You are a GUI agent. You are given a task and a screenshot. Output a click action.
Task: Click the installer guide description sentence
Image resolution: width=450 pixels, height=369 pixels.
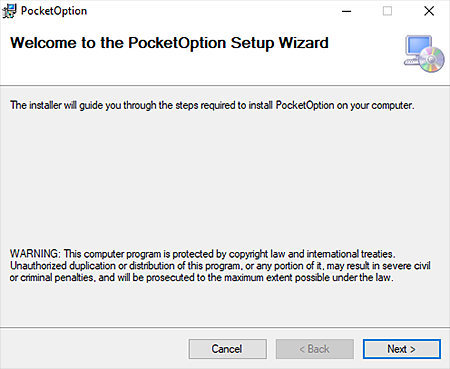212,106
